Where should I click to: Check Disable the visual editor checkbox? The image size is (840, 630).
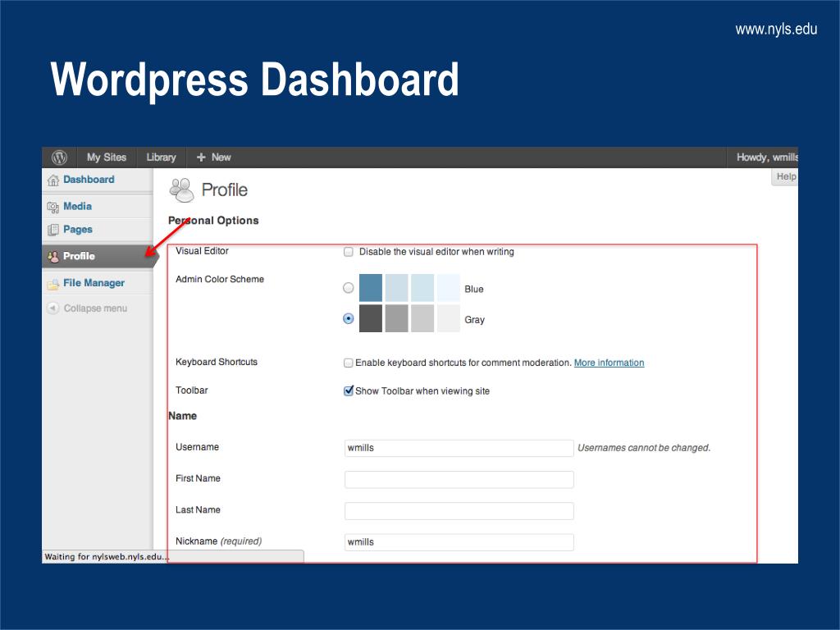(348, 252)
